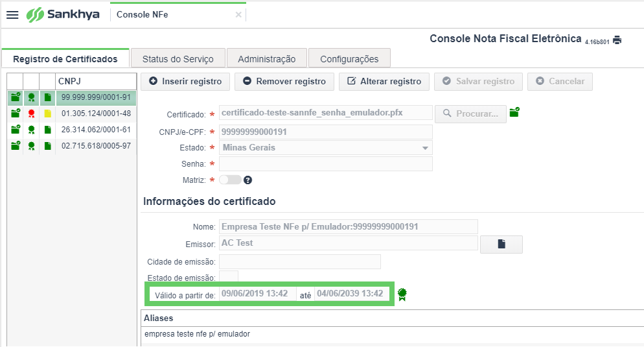Switch to Status do Serviço tab

(178, 59)
